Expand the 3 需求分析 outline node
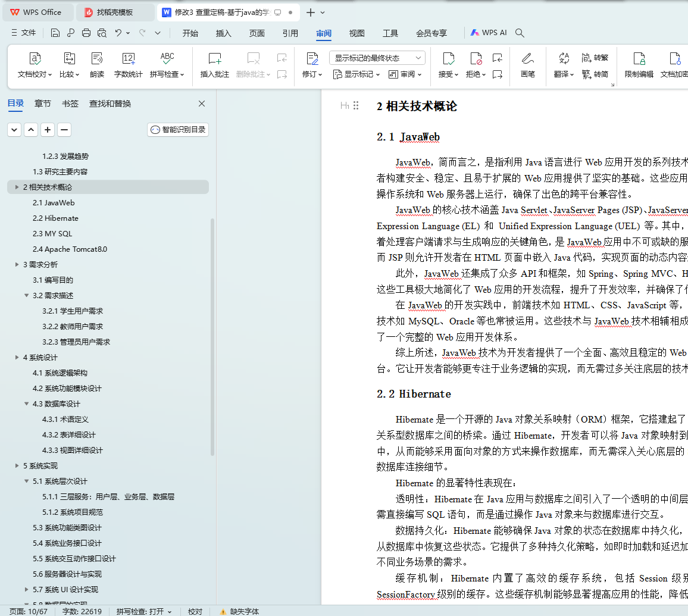The height and width of the screenshot is (616, 688). (x=17, y=265)
